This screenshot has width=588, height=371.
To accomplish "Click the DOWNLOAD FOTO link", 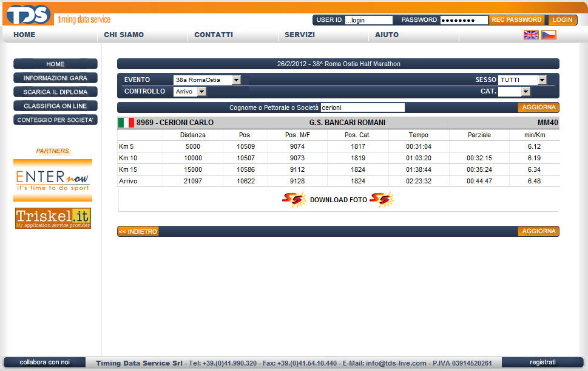I will [338, 200].
